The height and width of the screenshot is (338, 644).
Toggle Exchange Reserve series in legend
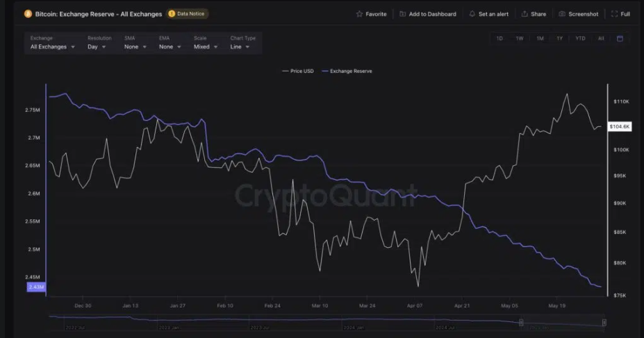(347, 71)
